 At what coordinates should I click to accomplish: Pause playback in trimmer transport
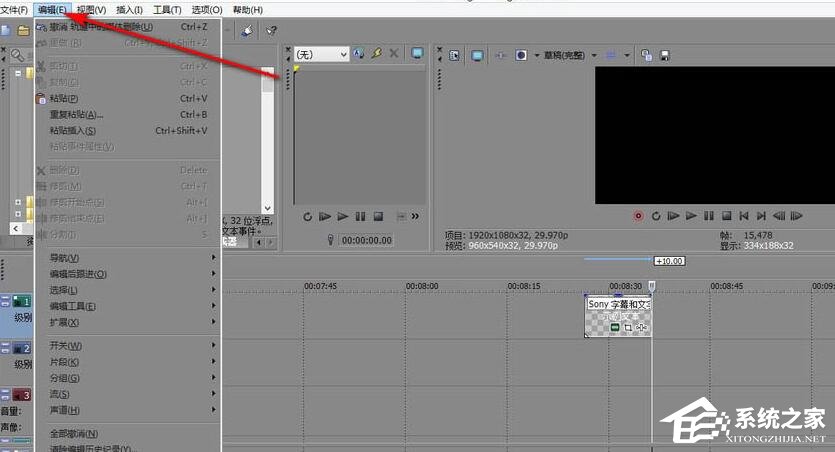(x=361, y=217)
